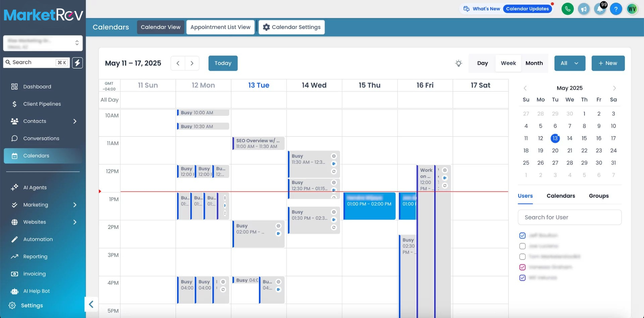Expand the Contacts submenu chevron
This screenshot has height=318, width=644.
[x=75, y=121]
